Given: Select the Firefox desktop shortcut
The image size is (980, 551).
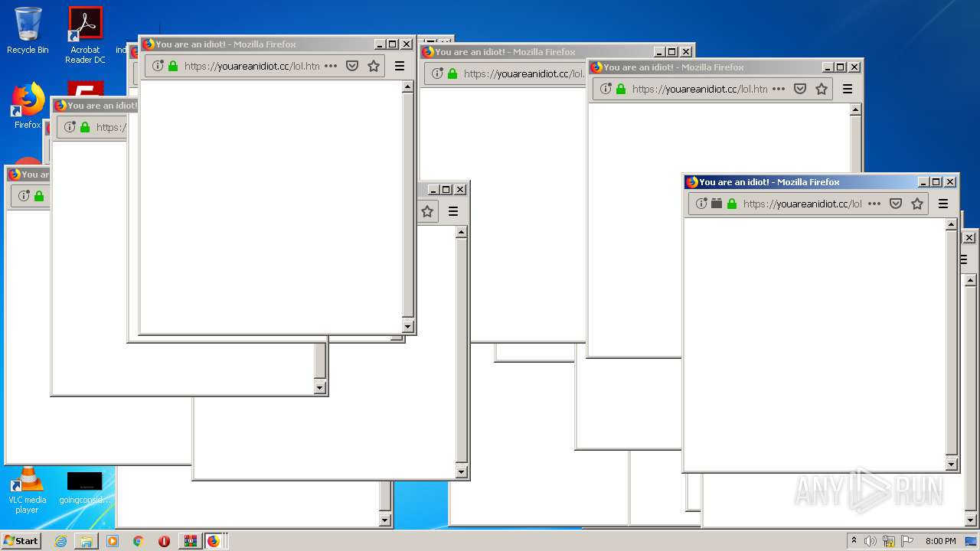Looking at the screenshot, I should point(28,106).
